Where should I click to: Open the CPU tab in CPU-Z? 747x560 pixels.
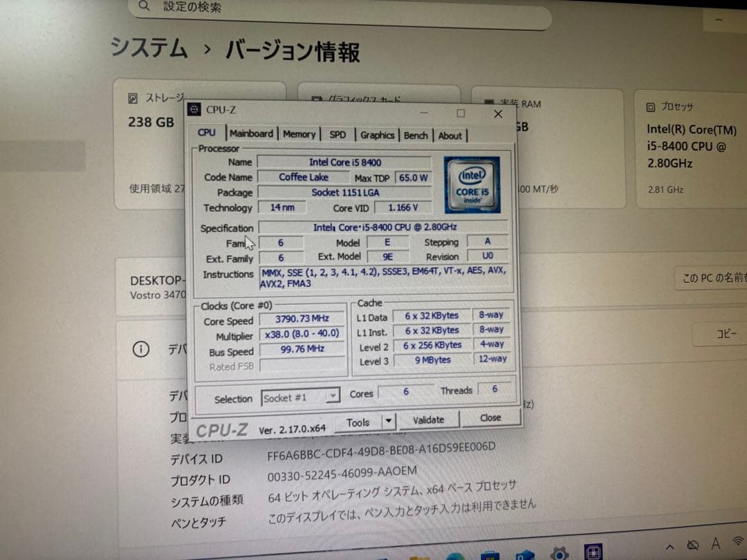[207, 133]
